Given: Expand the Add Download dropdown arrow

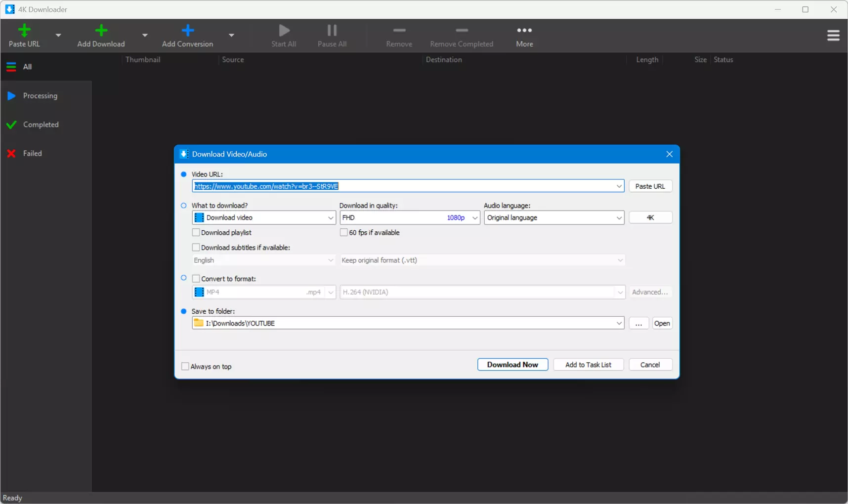Looking at the screenshot, I should (145, 35).
